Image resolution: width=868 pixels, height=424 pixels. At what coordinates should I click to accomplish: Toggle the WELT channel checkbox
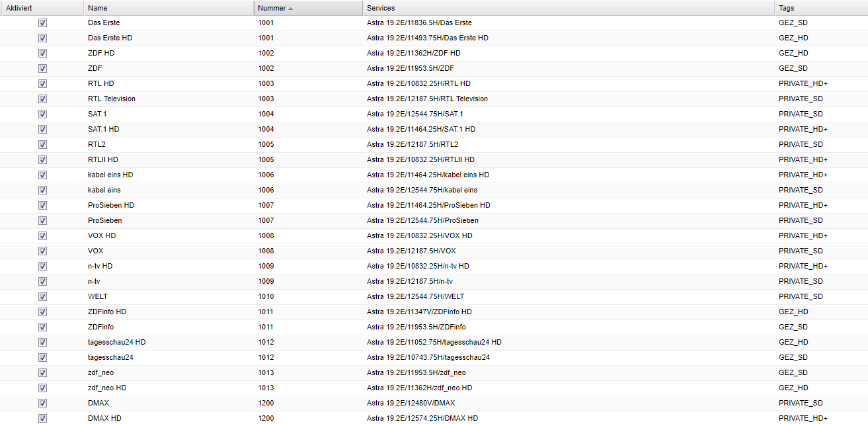click(x=42, y=296)
